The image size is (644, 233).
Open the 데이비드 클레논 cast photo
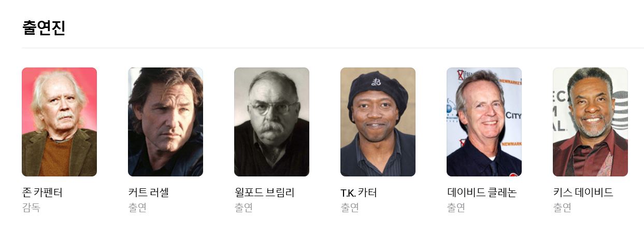(x=484, y=122)
